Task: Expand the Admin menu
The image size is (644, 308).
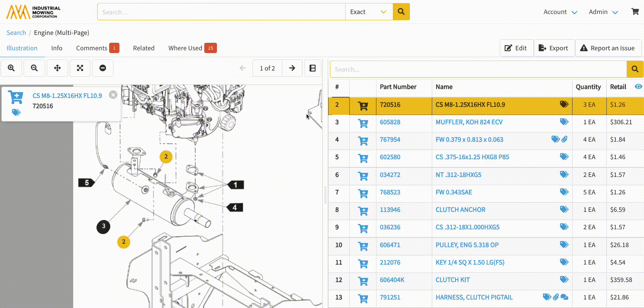Action: pos(603,12)
